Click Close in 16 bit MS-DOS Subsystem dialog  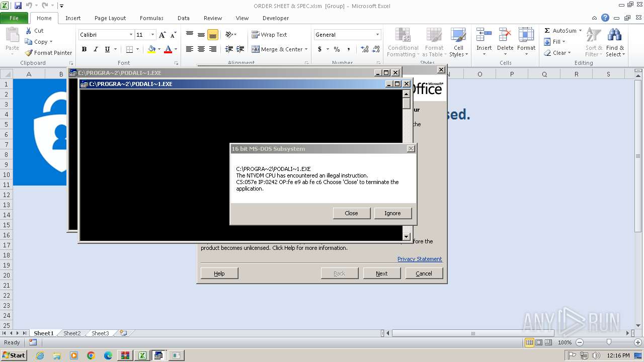pyautogui.click(x=351, y=213)
